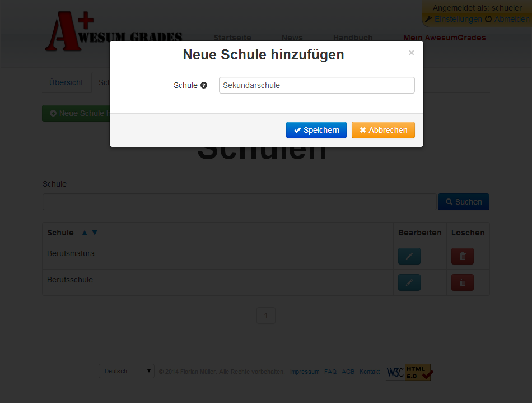
Task: Open the Einstellungen link
Action: (x=458, y=19)
